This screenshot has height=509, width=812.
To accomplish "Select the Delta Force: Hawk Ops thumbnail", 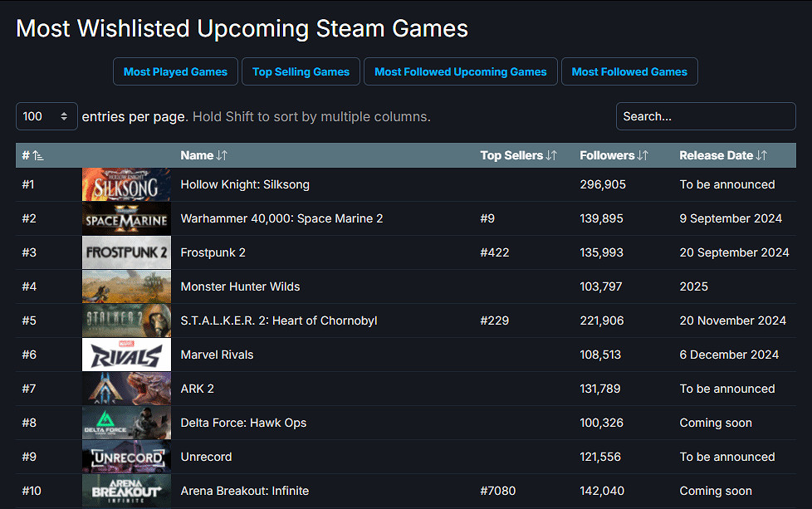I will 125,422.
